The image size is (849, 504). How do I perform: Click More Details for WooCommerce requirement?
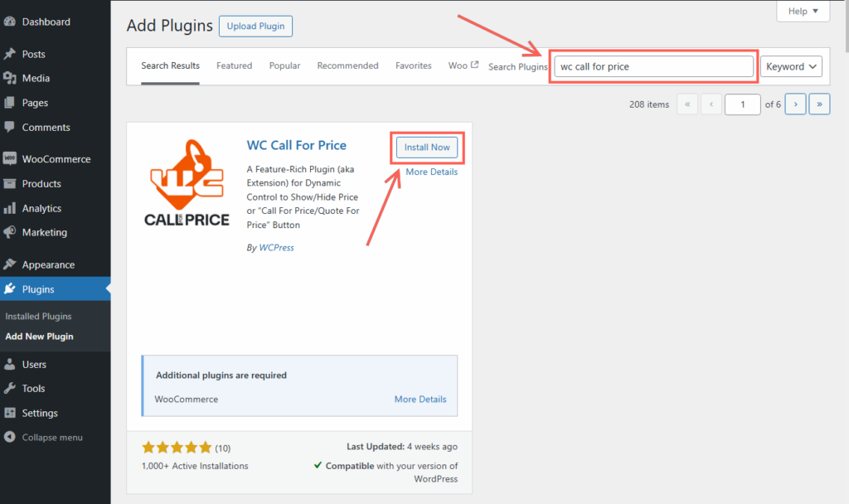420,399
